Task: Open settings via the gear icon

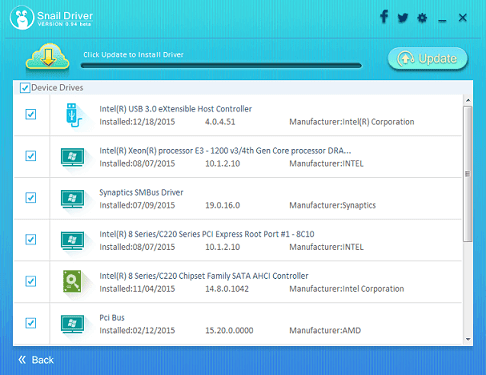Action: click(x=422, y=18)
